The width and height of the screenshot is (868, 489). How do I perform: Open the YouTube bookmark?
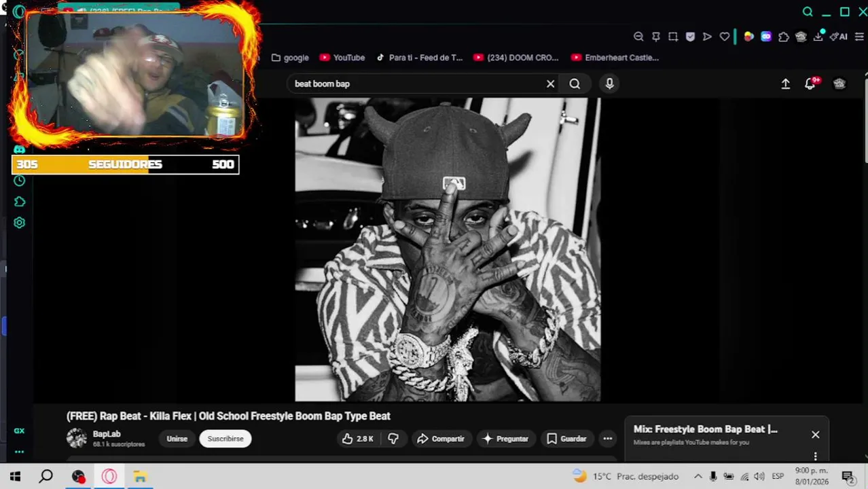(342, 58)
